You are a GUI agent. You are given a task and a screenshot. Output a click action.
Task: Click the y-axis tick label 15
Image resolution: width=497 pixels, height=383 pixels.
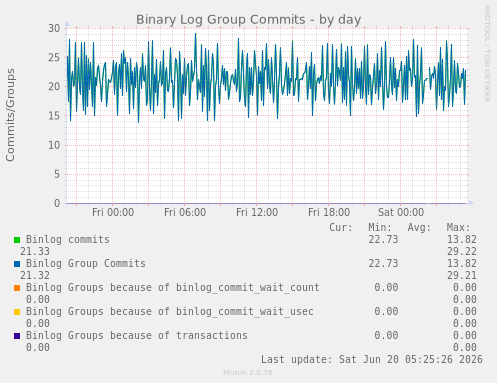(54, 116)
